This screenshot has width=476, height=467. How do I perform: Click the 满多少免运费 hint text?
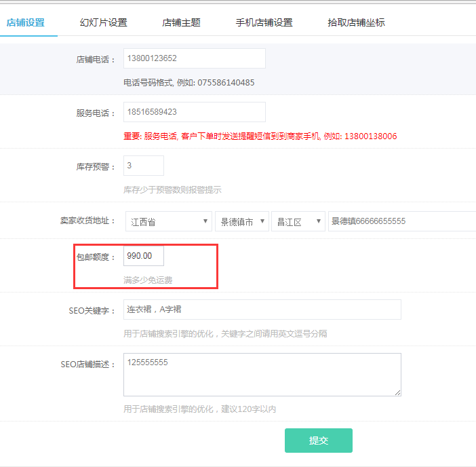click(x=152, y=280)
